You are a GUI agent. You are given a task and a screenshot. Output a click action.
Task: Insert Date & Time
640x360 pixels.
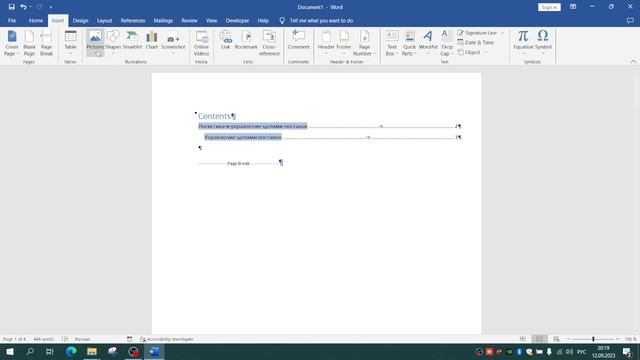[476, 42]
